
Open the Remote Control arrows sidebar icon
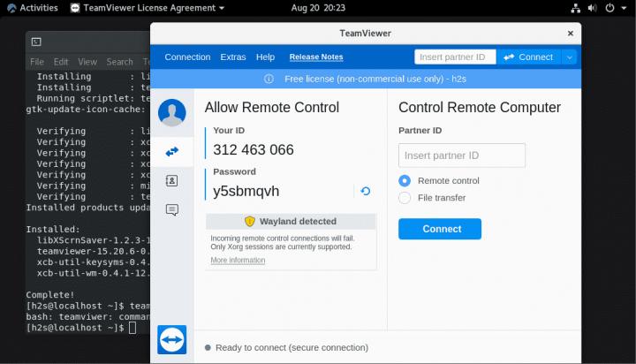[171, 151]
